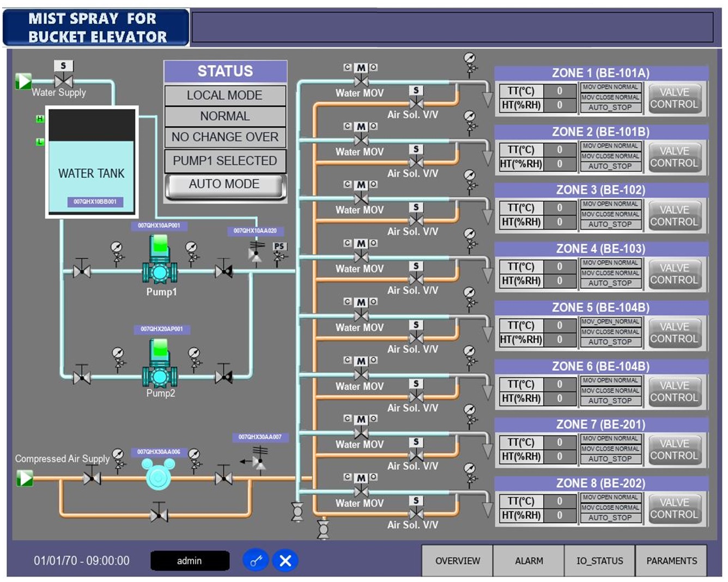Viewport: 728px width, 582px height.
Task: Click the compressed air blower icon
Action: [x=158, y=474]
